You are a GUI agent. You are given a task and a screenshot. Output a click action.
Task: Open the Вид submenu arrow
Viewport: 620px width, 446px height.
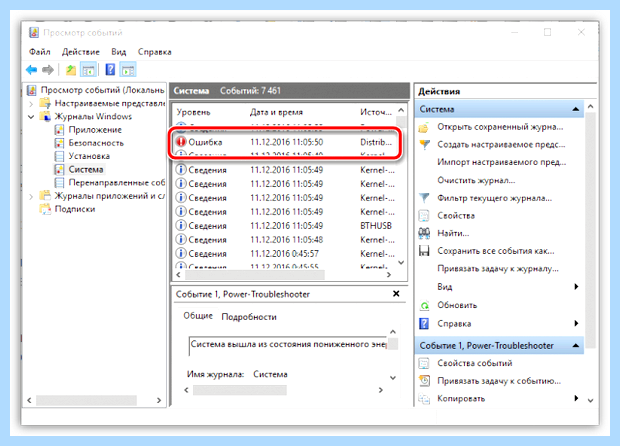(x=576, y=287)
